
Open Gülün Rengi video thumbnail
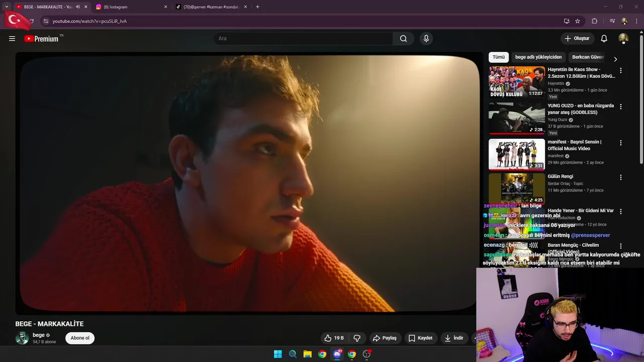(517, 188)
